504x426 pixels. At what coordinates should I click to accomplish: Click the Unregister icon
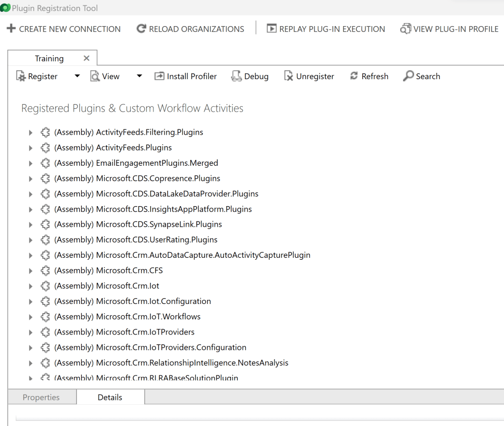click(x=289, y=76)
